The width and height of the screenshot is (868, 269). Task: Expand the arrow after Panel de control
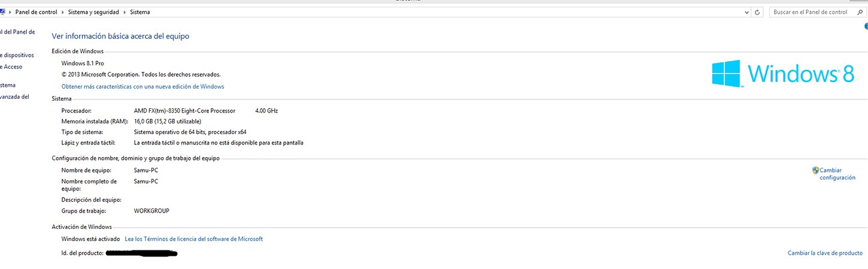63,12
